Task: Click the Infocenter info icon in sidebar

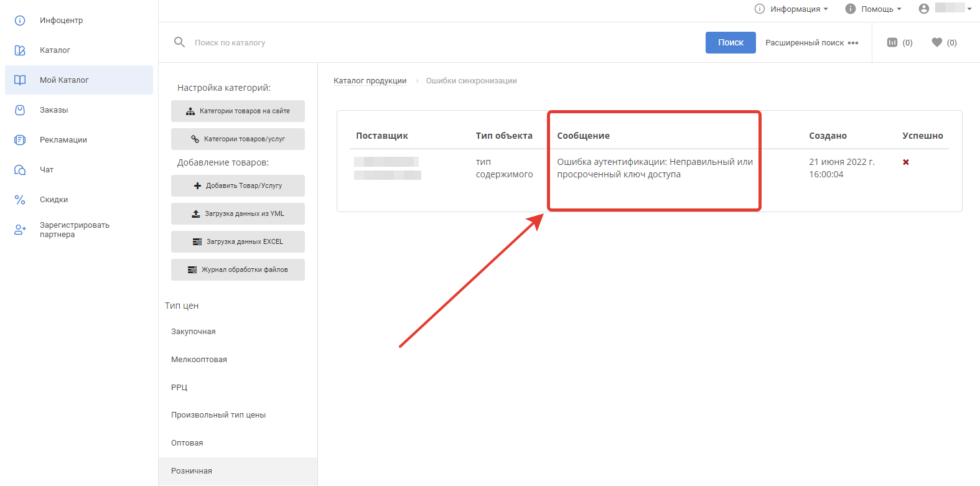Action: pos(20,21)
